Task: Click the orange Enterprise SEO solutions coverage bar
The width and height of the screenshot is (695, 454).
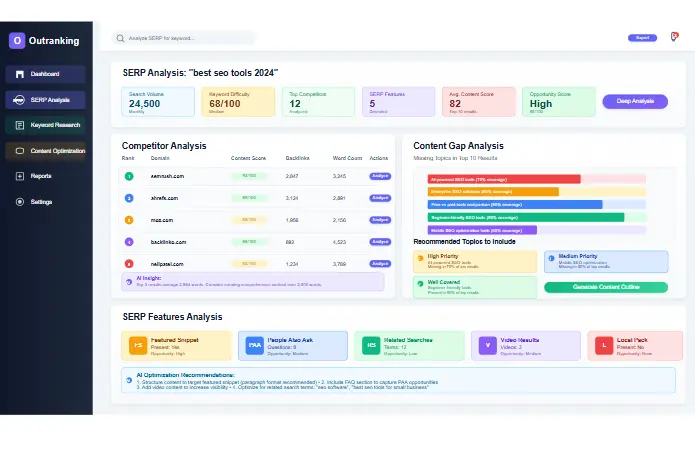Action: click(x=493, y=192)
